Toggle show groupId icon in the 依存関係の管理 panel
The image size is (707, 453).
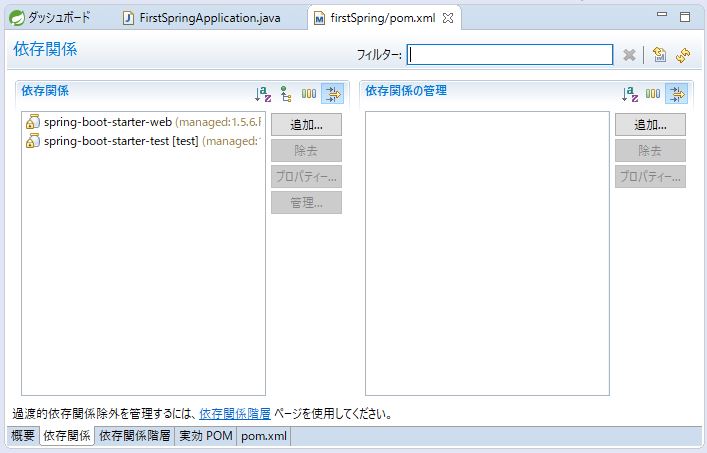point(653,94)
